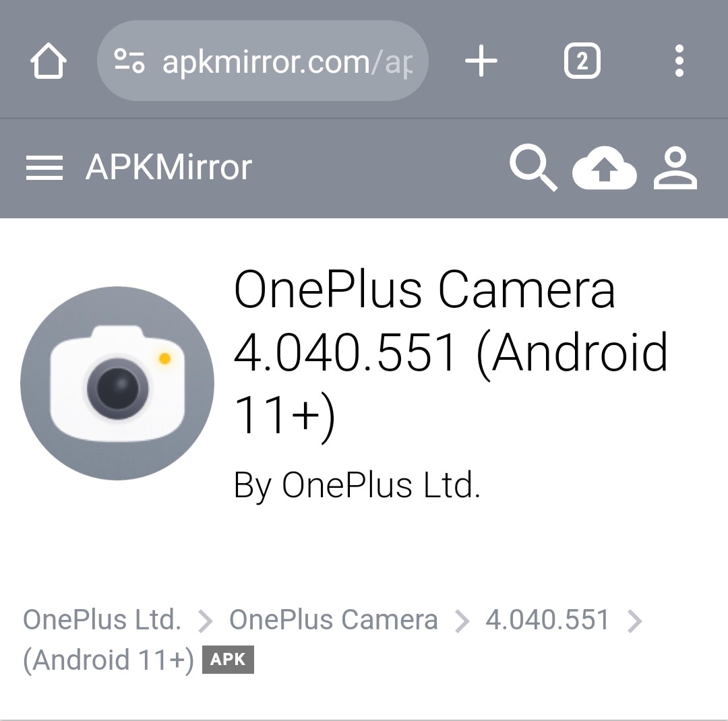Click the cloud upload APK icon
This screenshot has width=728, height=721.
[x=605, y=168]
